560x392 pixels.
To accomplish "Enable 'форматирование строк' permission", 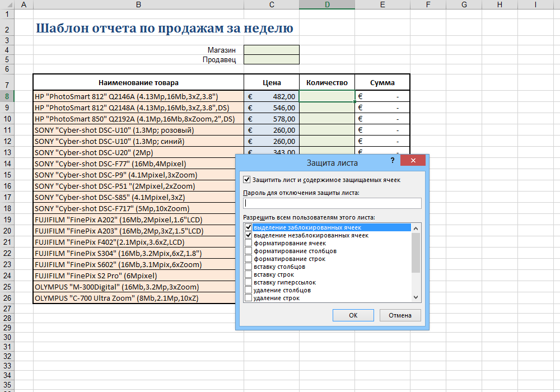I will click(249, 259).
